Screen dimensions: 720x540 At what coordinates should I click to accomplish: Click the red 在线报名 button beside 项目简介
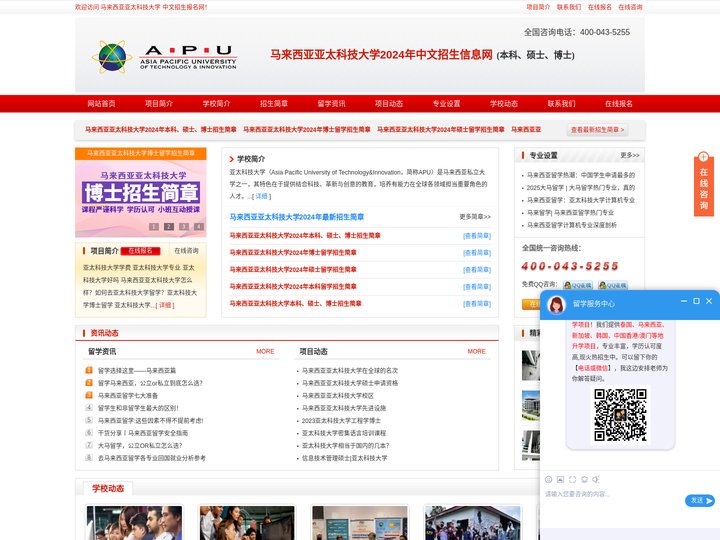(x=141, y=251)
